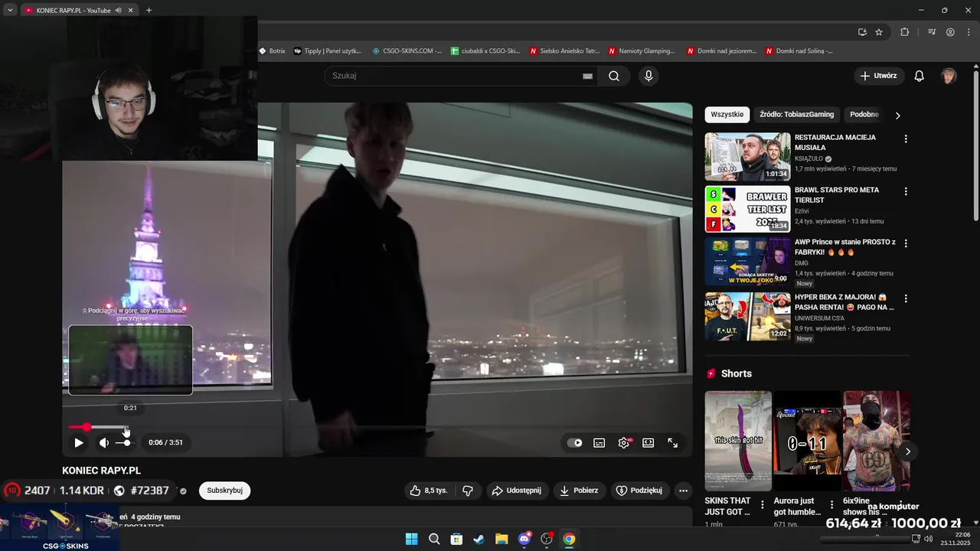Open the more actions ellipsis under the video
This screenshot has height=551, width=980.
point(684,491)
